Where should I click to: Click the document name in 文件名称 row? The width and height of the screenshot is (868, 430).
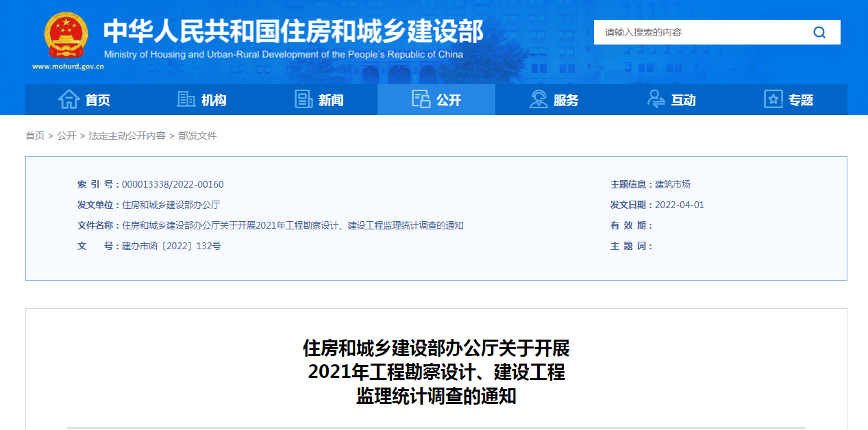click(293, 225)
